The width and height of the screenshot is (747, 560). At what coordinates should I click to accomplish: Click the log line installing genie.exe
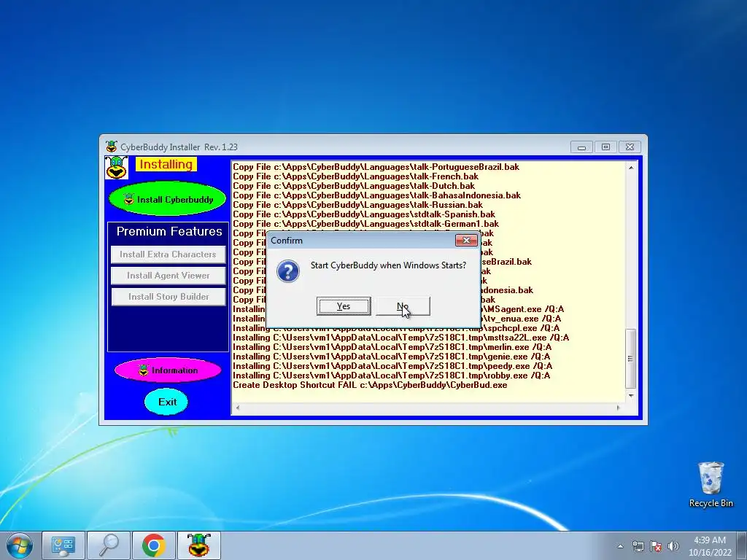click(x=391, y=357)
